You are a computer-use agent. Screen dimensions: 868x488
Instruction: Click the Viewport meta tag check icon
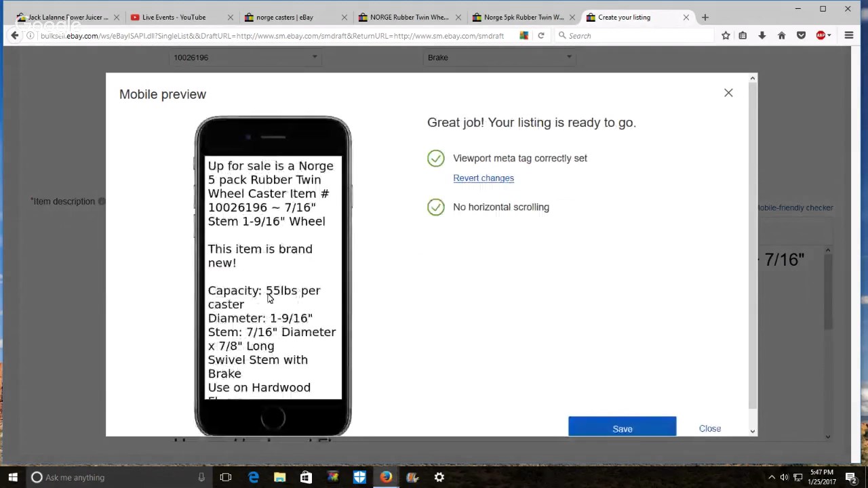pyautogui.click(x=436, y=158)
